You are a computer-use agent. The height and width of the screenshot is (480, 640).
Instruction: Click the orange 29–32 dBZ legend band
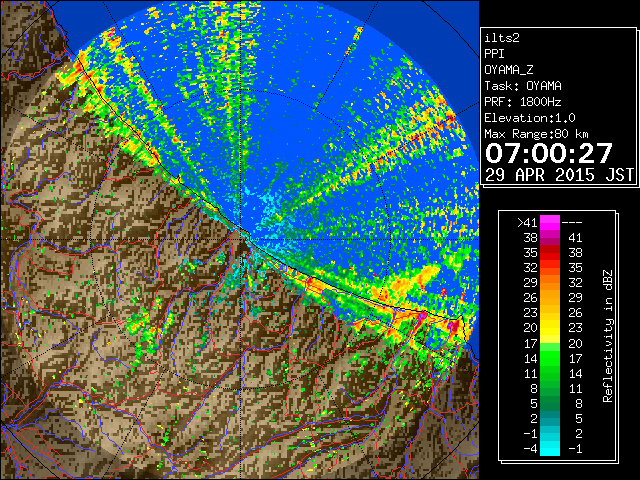(x=550, y=283)
